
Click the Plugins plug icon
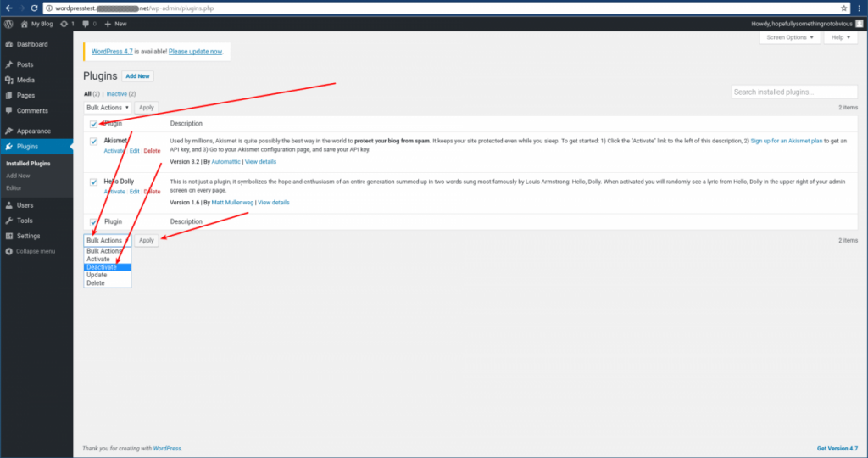pyautogui.click(x=8, y=147)
